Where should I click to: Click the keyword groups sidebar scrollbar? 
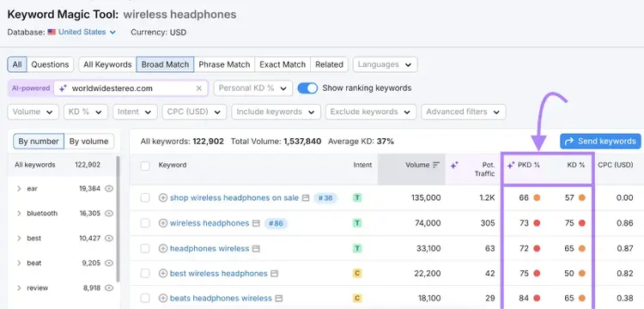(118, 219)
